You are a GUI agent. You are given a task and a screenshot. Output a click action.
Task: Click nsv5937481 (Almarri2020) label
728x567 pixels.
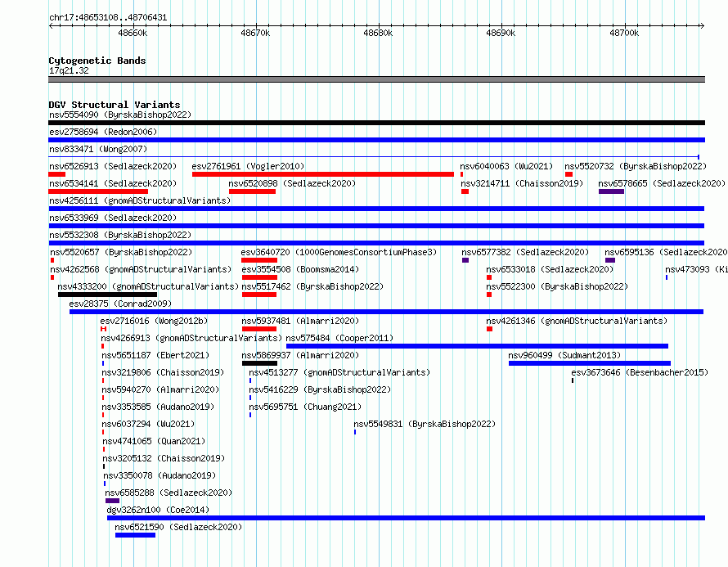pyautogui.click(x=300, y=321)
